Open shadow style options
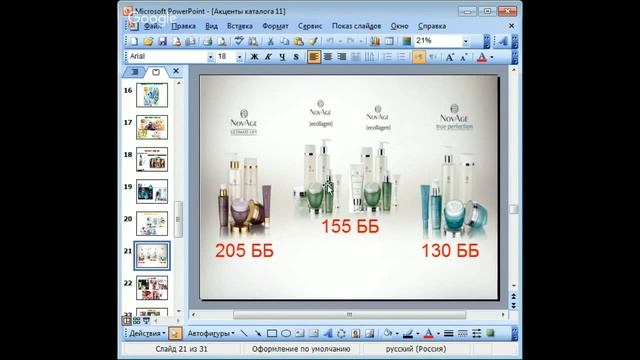 click(x=491, y=333)
